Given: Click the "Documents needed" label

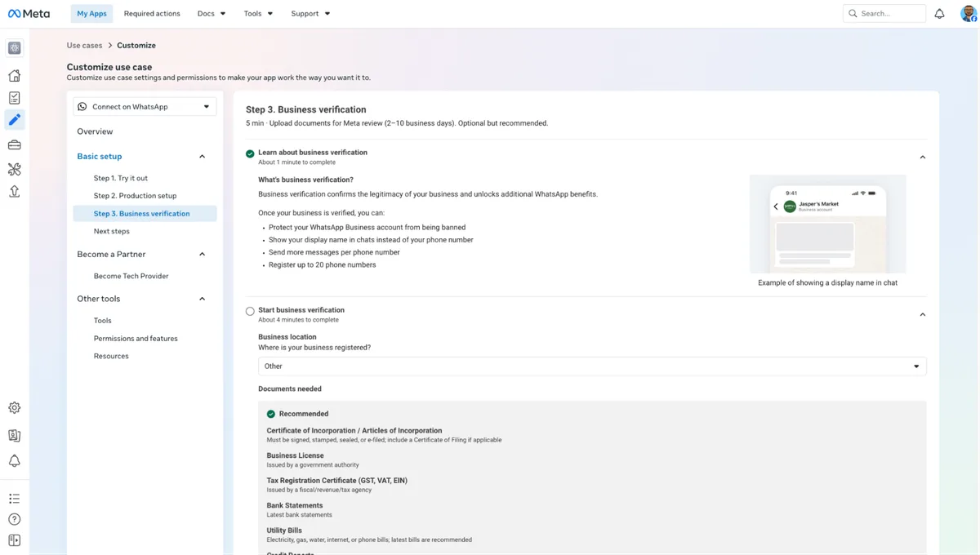Looking at the screenshot, I should 290,389.
